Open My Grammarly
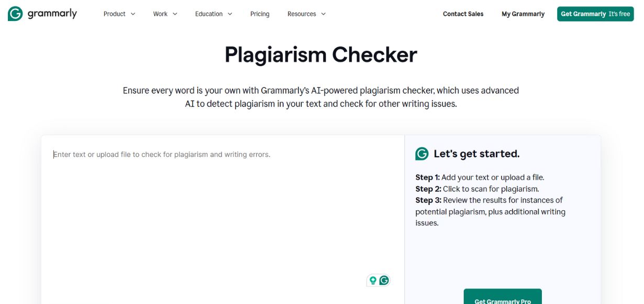 click(x=523, y=14)
